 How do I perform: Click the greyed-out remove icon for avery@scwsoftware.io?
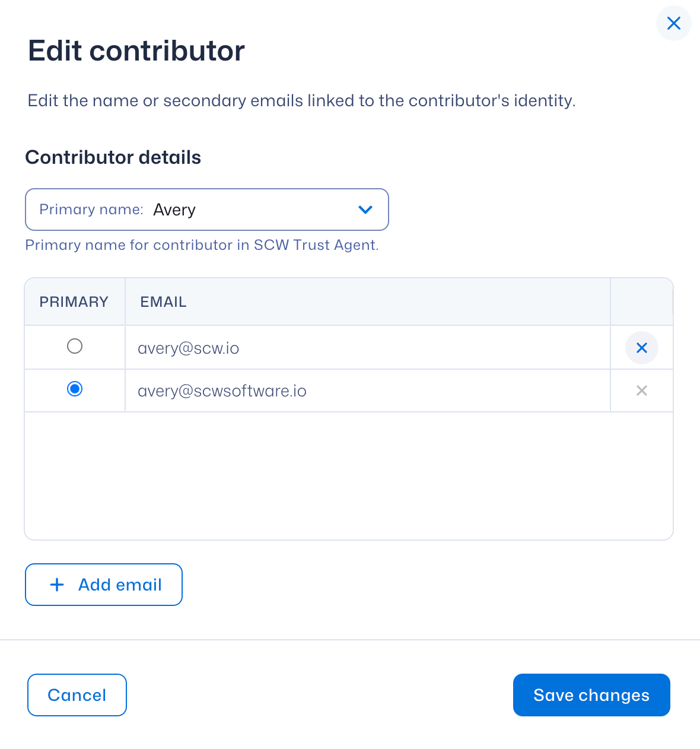click(641, 391)
